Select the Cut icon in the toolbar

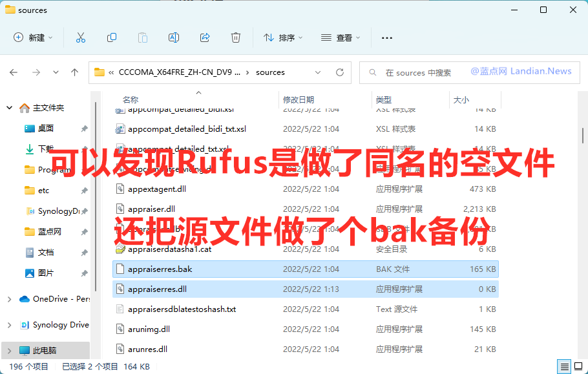tap(80, 38)
